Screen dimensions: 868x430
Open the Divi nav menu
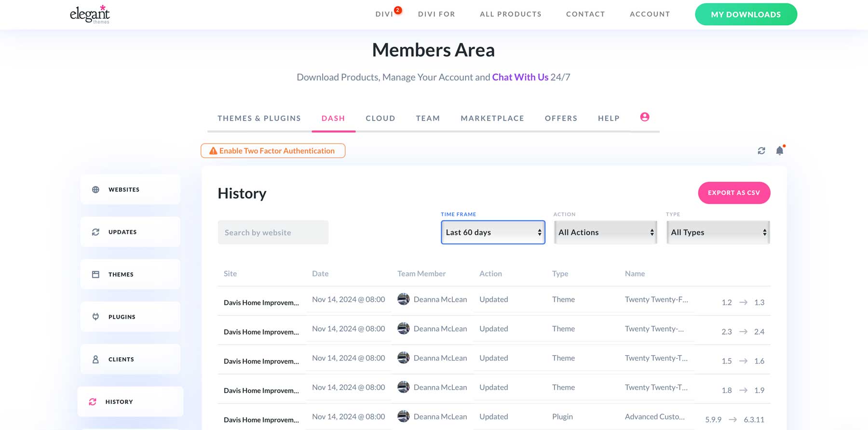pos(384,14)
